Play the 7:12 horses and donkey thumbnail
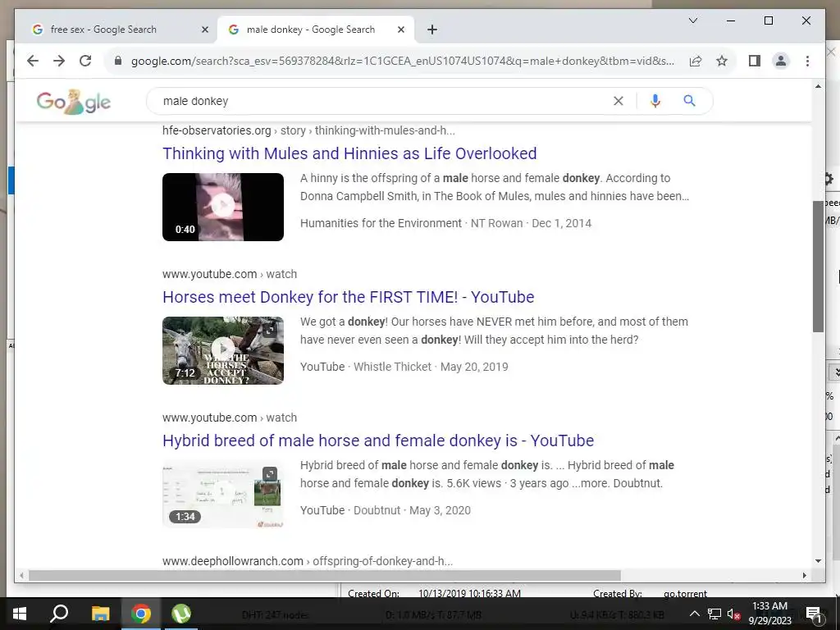Screen dimensions: 840x630 pyautogui.click(x=223, y=350)
